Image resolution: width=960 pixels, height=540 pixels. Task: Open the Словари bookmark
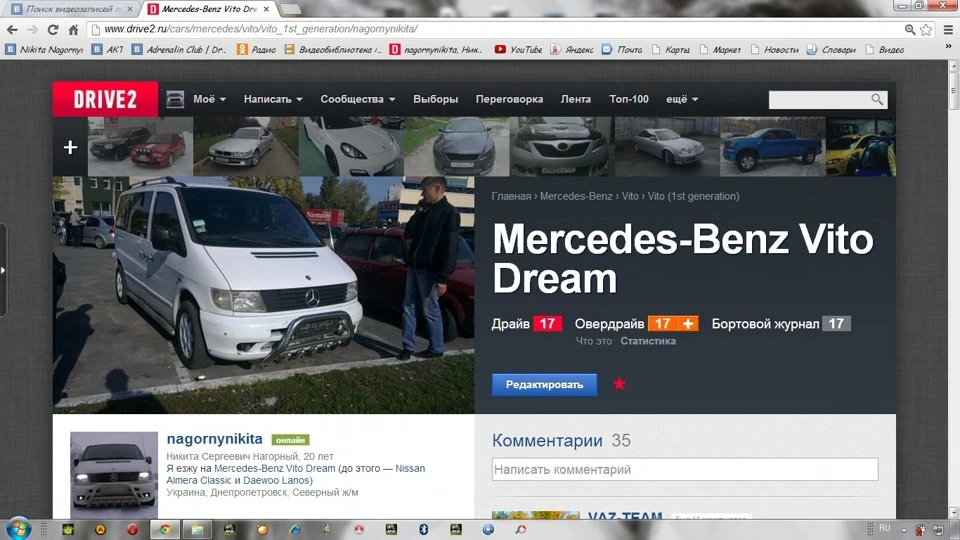(x=831, y=50)
